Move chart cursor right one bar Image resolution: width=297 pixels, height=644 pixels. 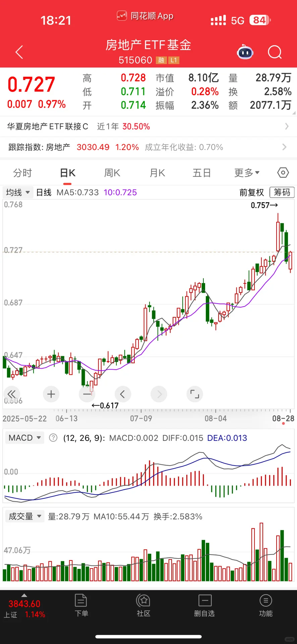pos(159,394)
